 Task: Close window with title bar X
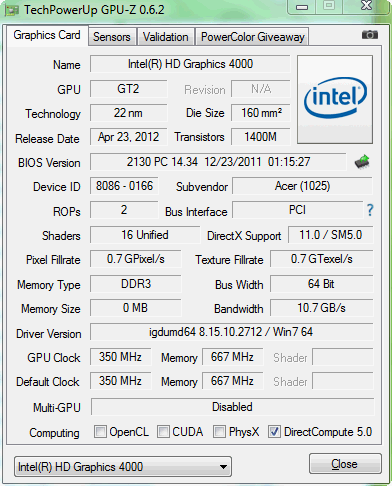click(366, 5)
